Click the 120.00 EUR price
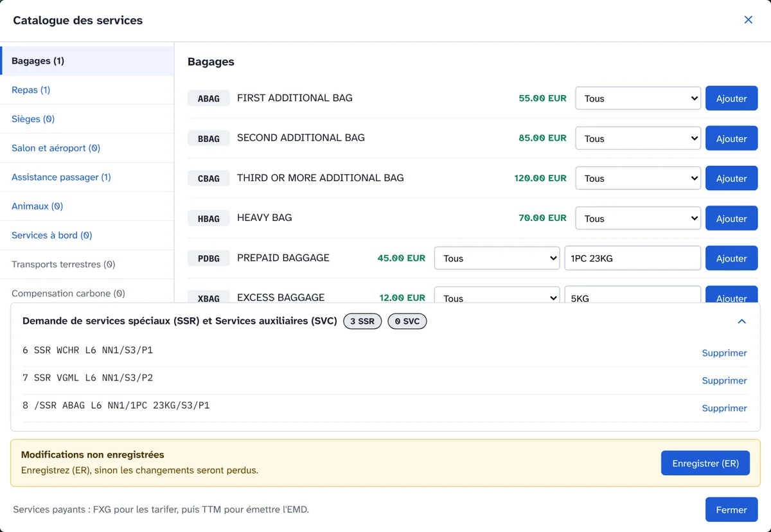771x532 pixels. tap(540, 178)
